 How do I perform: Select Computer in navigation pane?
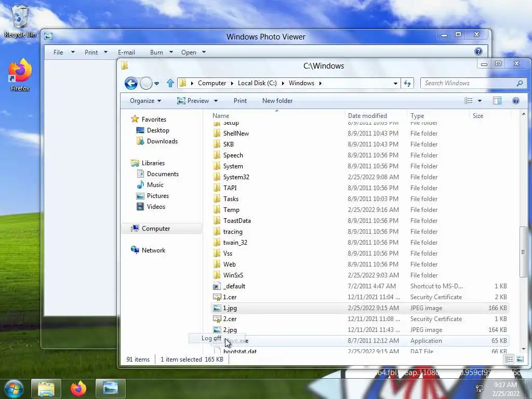coord(161,229)
